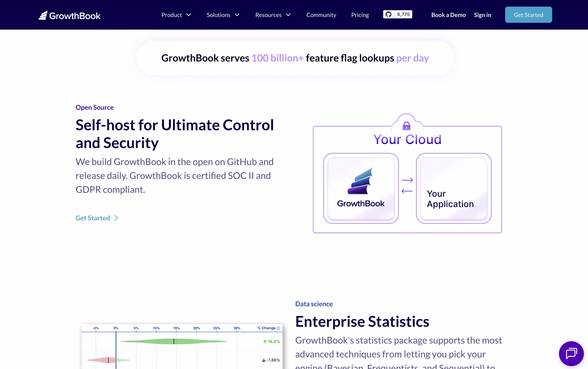The width and height of the screenshot is (588, 369).
Task: Open the chat widget bubble
Action: click(x=571, y=353)
